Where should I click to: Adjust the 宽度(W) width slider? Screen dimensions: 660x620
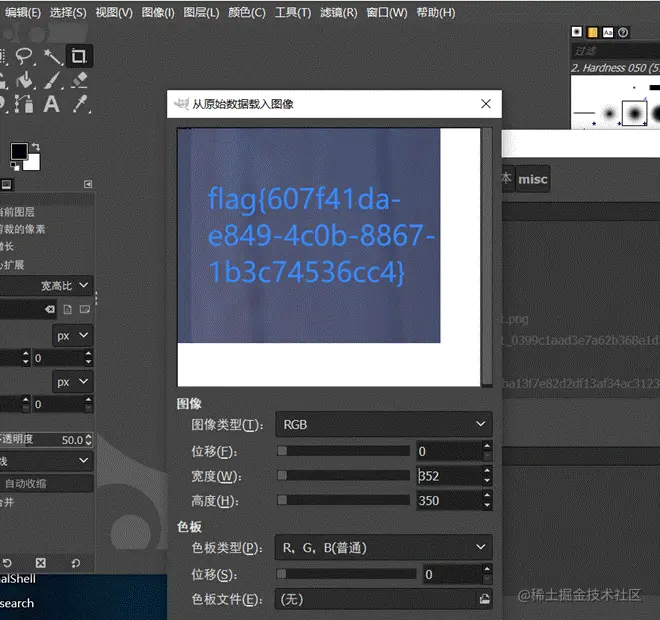point(343,476)
